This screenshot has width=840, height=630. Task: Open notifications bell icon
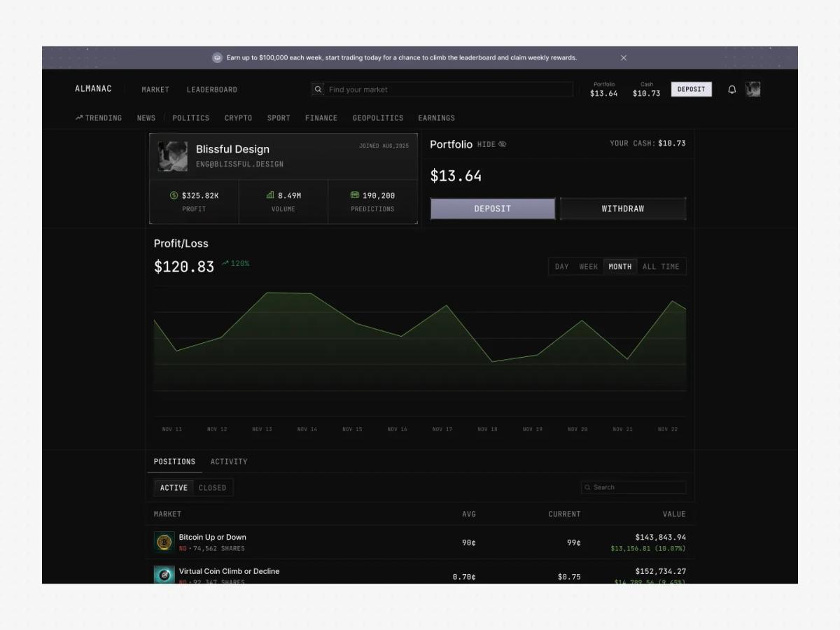click(732, 90)
